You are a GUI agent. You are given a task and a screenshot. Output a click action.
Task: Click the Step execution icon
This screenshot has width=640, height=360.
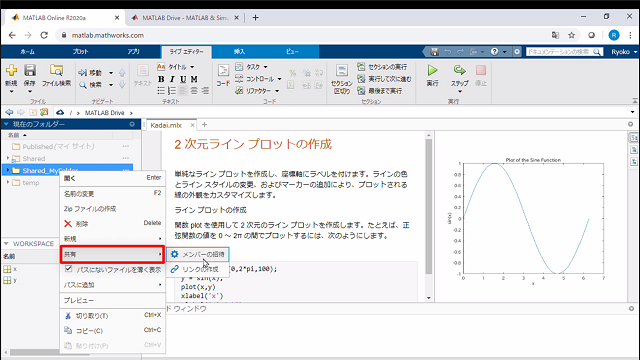460,71
